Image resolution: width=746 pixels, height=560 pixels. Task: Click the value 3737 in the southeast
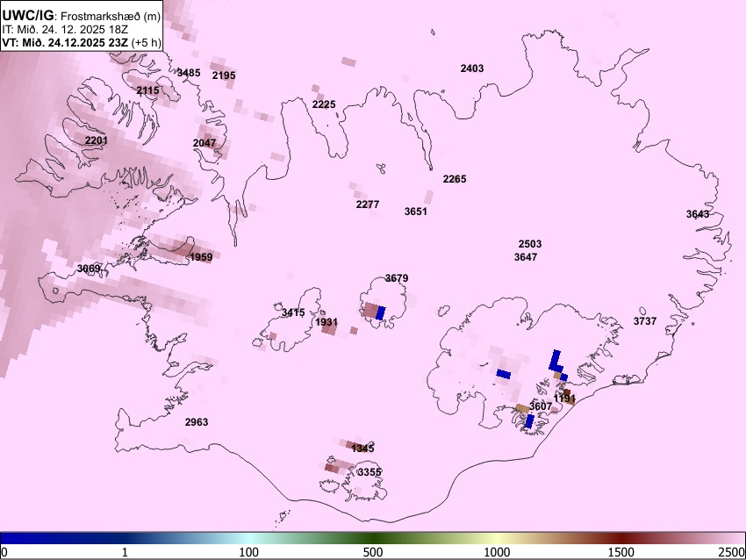click(645, 321)
